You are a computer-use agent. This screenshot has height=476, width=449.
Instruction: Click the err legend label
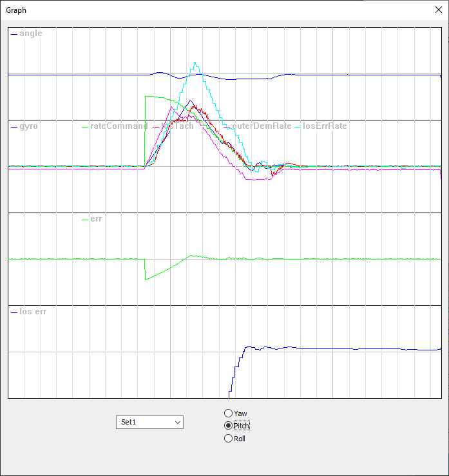pos(96,219)
